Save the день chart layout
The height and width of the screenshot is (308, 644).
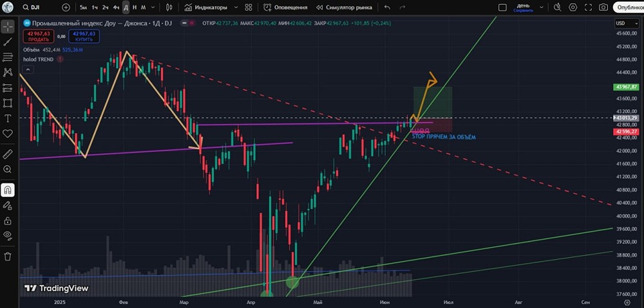coord(523,7)
